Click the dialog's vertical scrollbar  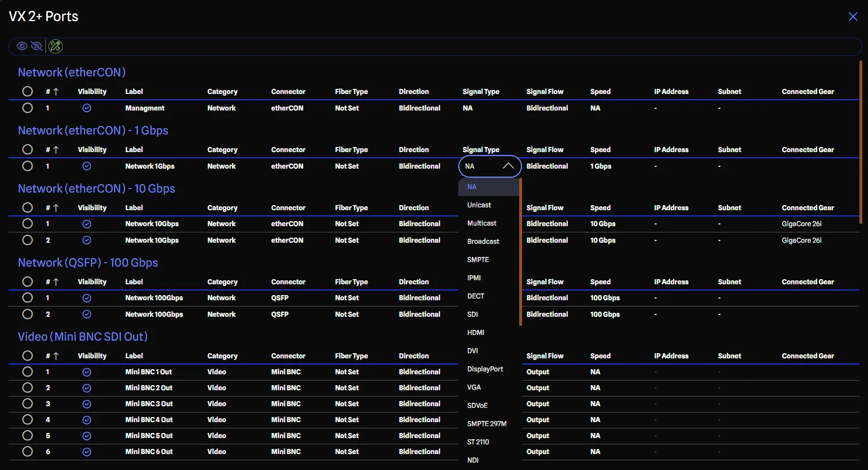click(x=860, y=141)
